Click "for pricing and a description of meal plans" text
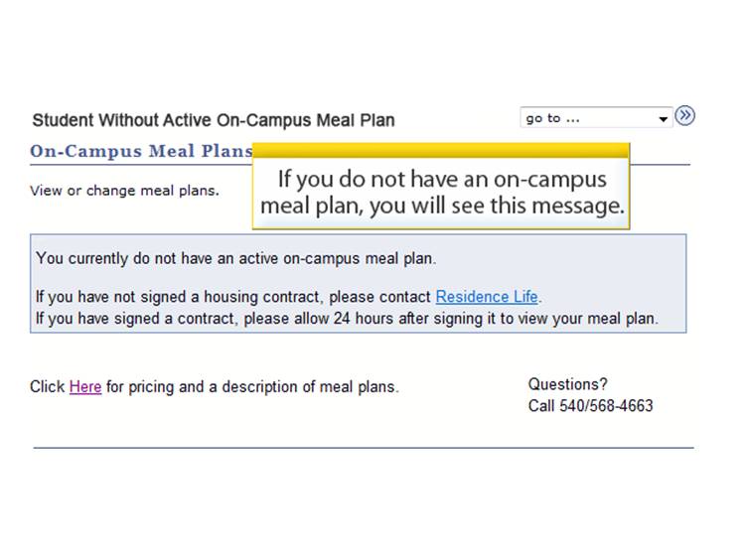747x560 pixels. point(252,386)
